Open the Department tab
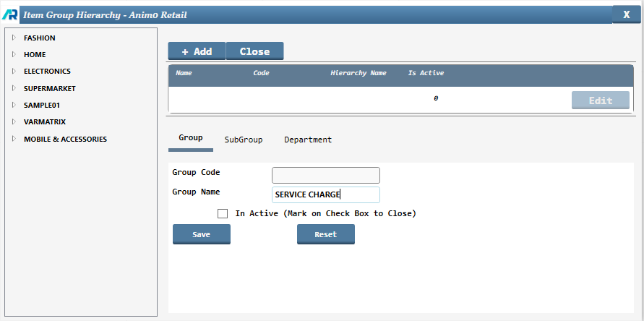Image resolution: width=644 pixels, height=321 pixels. click(x=308, y=140)
